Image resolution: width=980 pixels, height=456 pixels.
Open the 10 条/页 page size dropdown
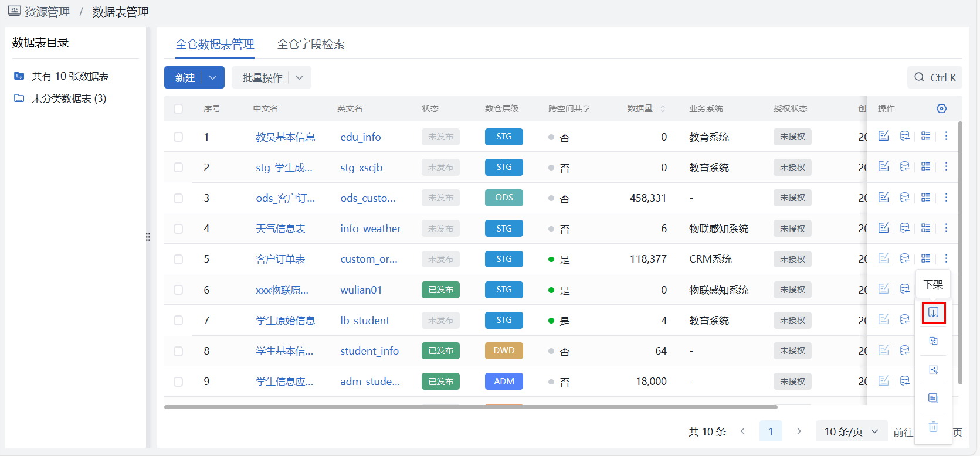[x=851, y=431]
